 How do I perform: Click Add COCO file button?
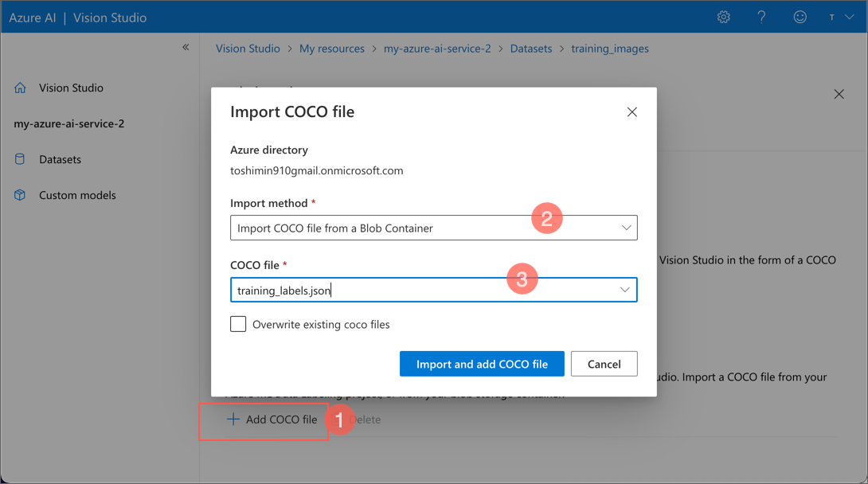[272, 420]
